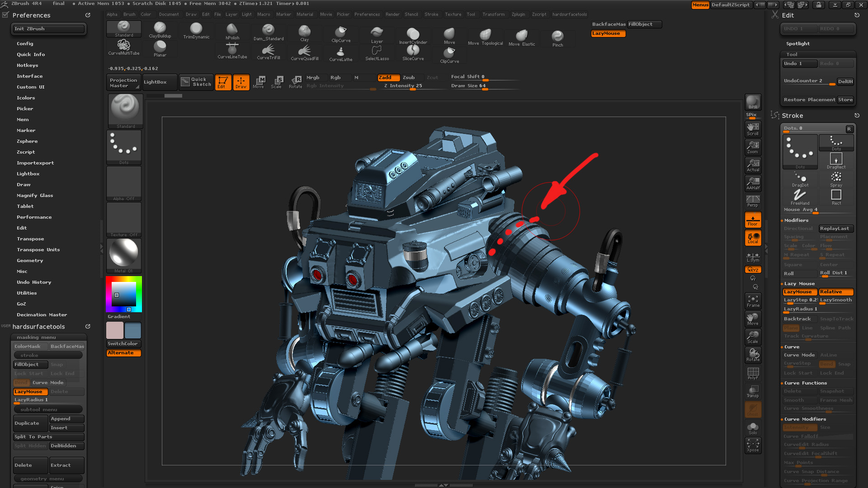Screen dimensions: 868x488
Task: Open the Render menu
Action: click(392, 14)
